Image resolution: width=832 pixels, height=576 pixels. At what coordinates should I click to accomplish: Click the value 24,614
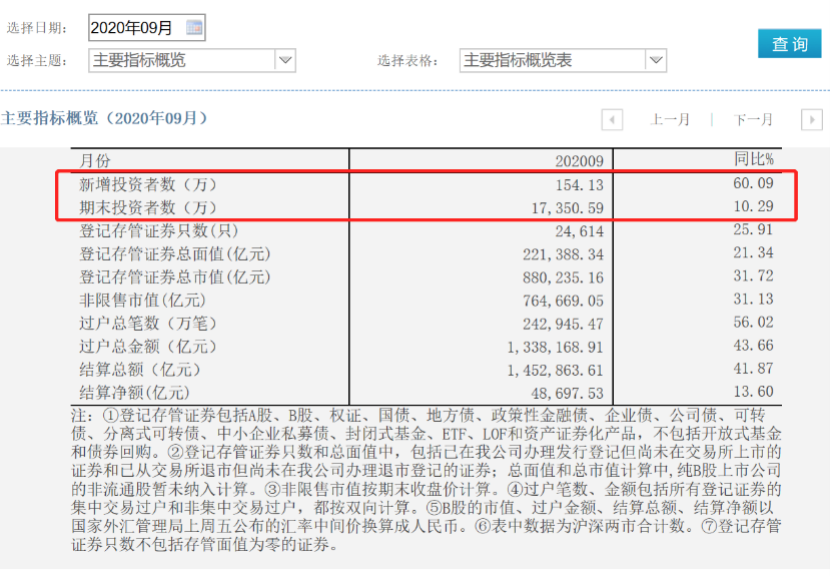(x=579, y=231)
